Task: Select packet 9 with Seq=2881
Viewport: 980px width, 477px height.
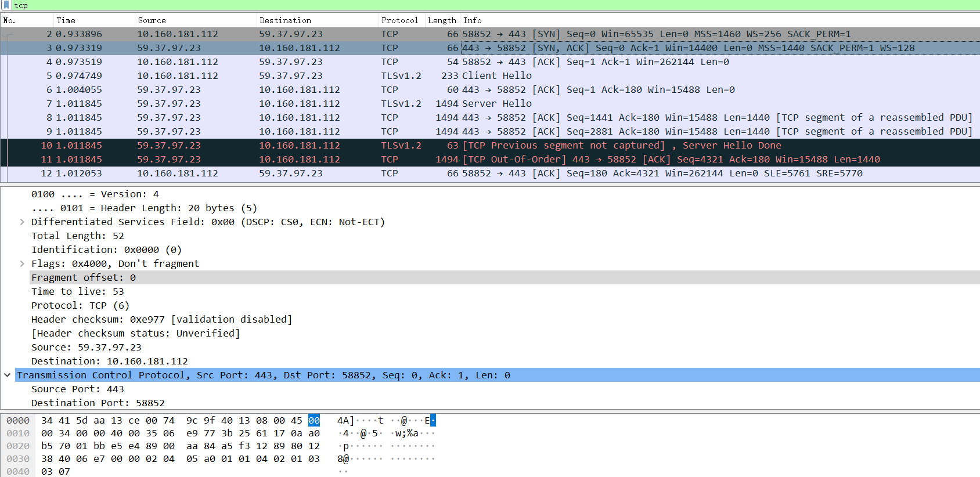Action: 490,132
